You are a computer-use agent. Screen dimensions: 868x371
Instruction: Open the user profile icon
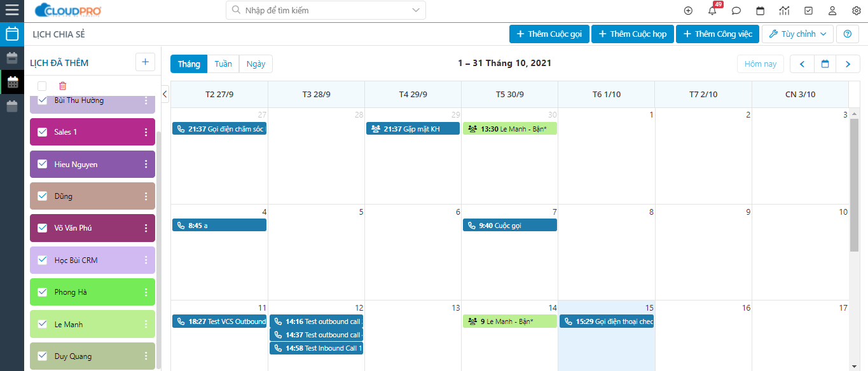pyautogui.click(x=832, y=11)
